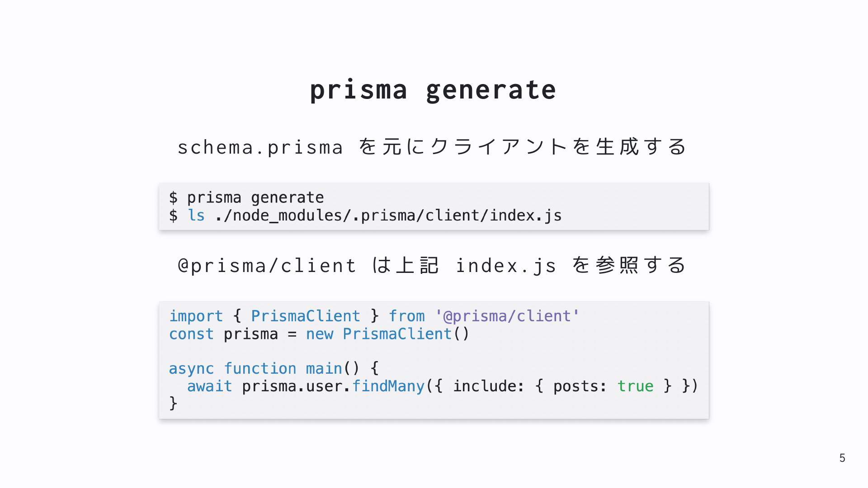The width and height of the screenshot is (868, 488).
Task: Click the 'function' keyword
Action: pyautogui.click(x=260, y=368)
